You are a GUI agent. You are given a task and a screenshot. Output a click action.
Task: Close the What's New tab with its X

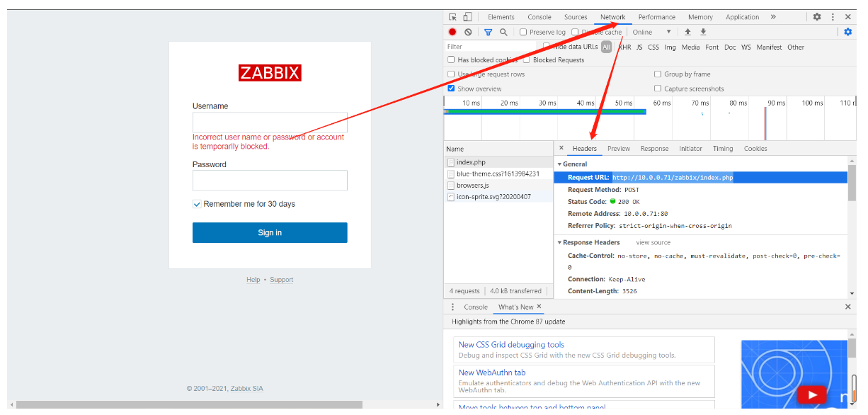point(539,307)
